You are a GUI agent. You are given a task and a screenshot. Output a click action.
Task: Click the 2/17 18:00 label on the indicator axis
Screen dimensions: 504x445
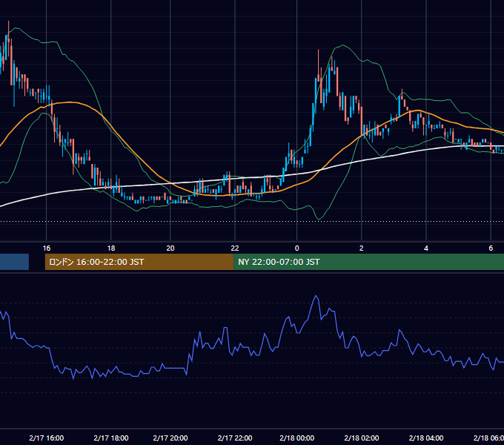111,438
